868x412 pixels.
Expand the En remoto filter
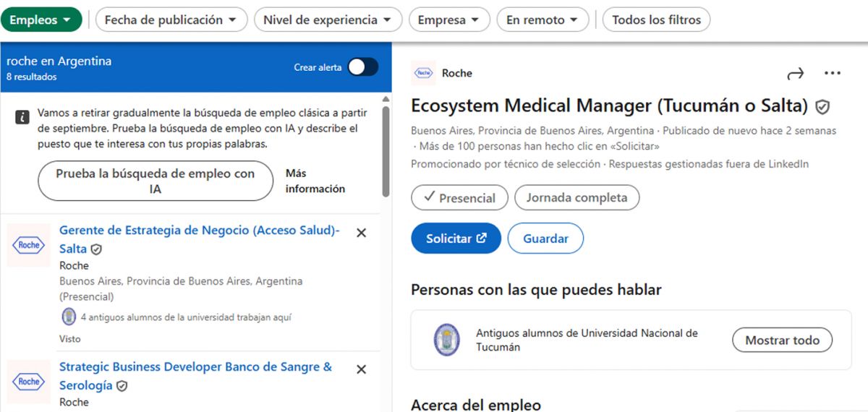pyautogui.click(x=542, y=20)
